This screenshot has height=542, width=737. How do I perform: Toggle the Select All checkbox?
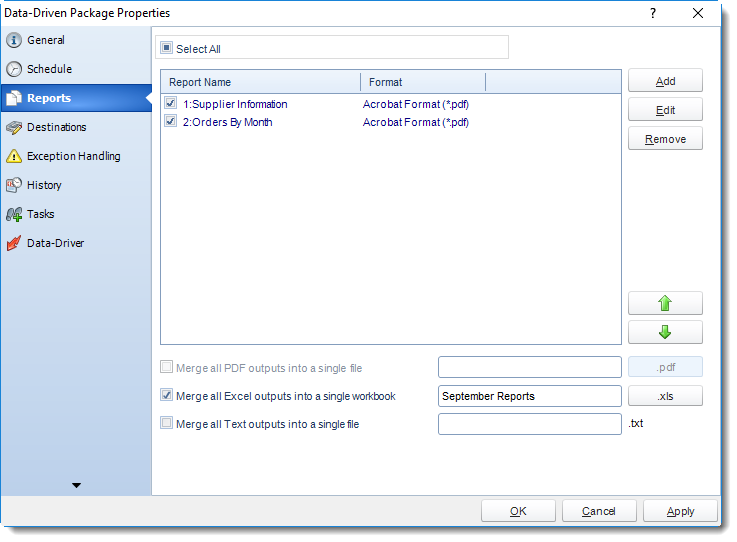coord(166,48)
